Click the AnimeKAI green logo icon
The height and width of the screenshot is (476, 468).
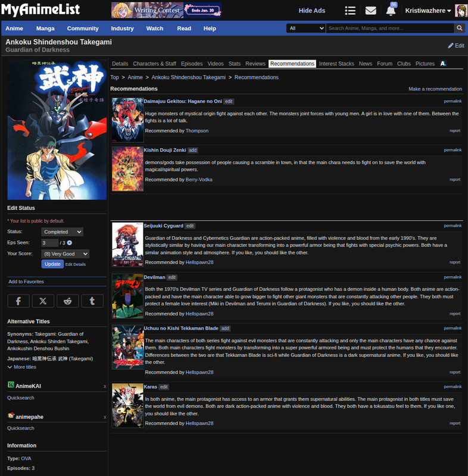click(x=11, y=384)
